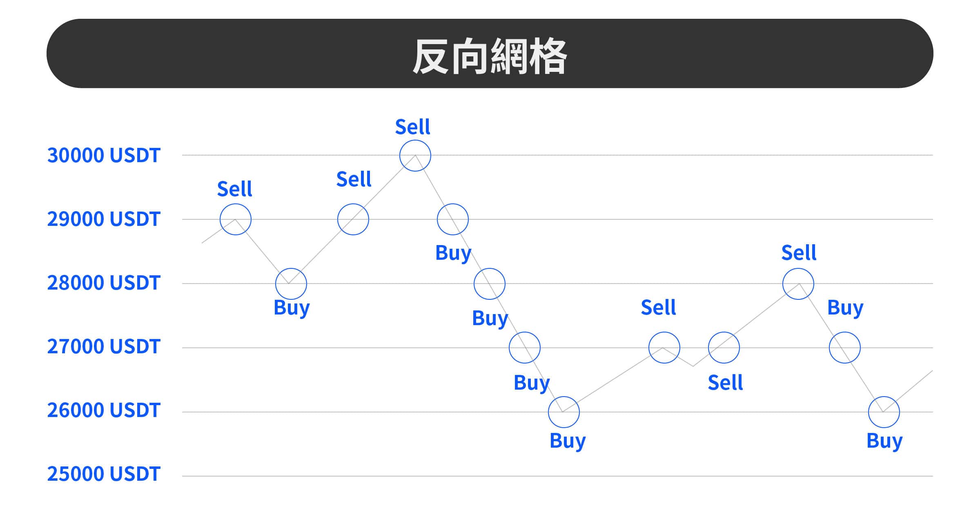Click the Buy circle on 29000 line after peak
This screenshot has width=980, height=513.
point(453,219)
